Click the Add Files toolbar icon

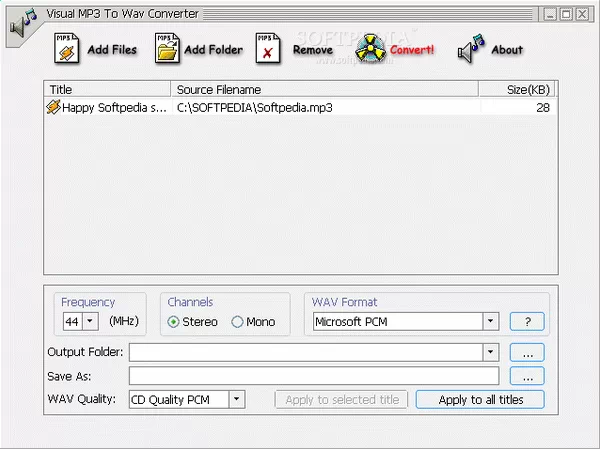coord(65,48)
